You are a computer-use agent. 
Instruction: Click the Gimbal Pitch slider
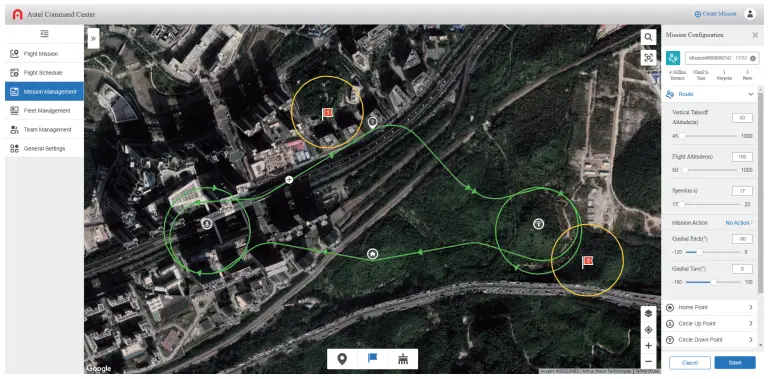point(713,252)
